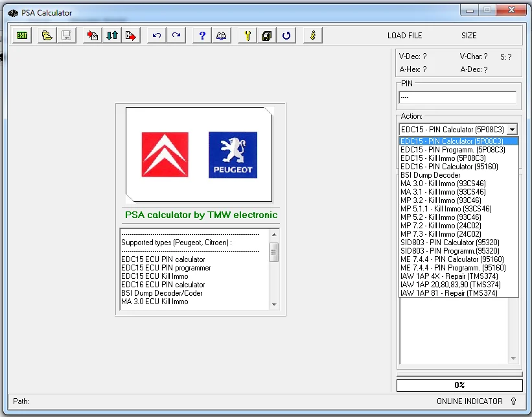Pick MA 3.0 - Kill Immo (93CS46)
The width and height of the screenshot is (532, 417).
[x=459, y=184]
